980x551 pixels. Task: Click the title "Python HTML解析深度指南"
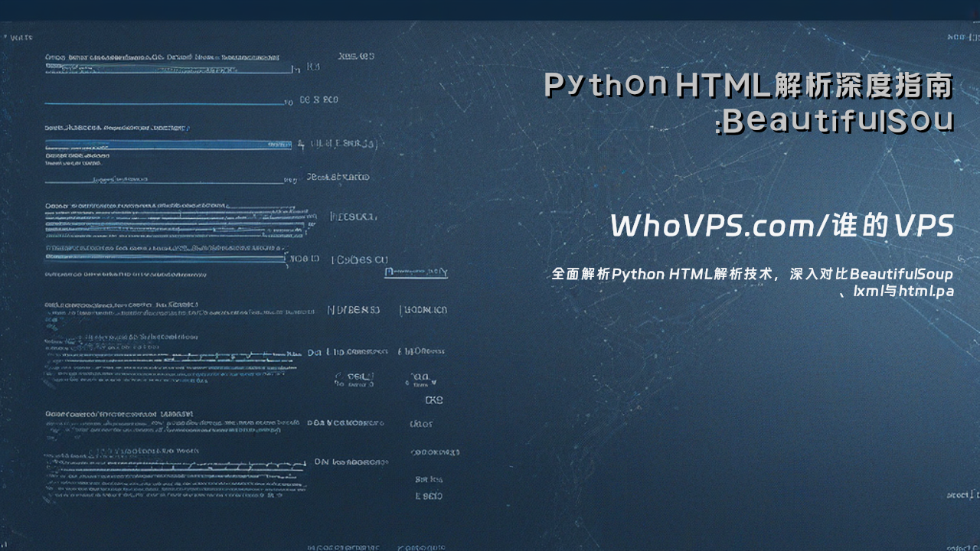(x=749, y=86)
